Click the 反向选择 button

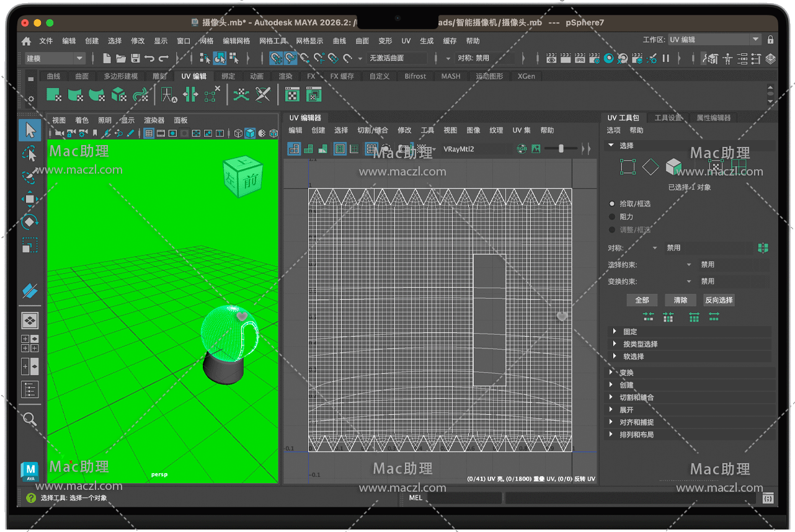tap(719, 300)
